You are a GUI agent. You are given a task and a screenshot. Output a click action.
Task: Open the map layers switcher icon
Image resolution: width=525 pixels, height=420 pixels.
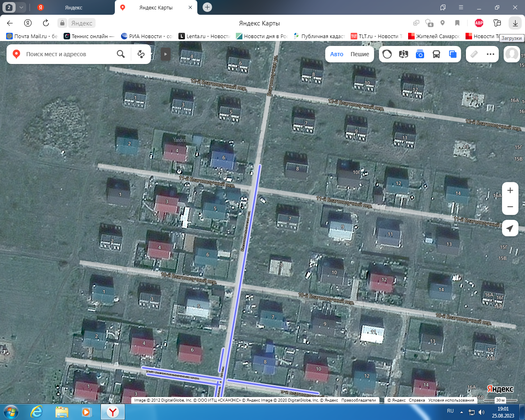pyautogui.click(x=453, y=54)
